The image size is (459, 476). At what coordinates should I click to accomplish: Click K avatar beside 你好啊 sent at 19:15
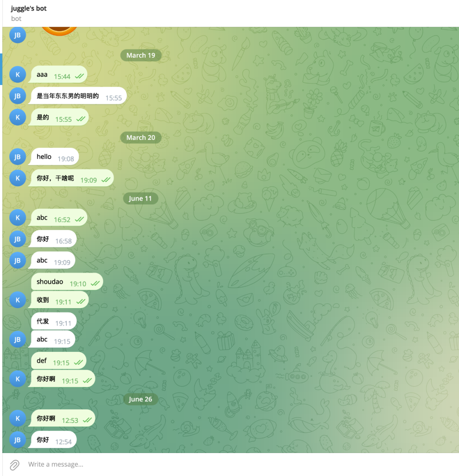pyautogui.click(x=17, y=379)
